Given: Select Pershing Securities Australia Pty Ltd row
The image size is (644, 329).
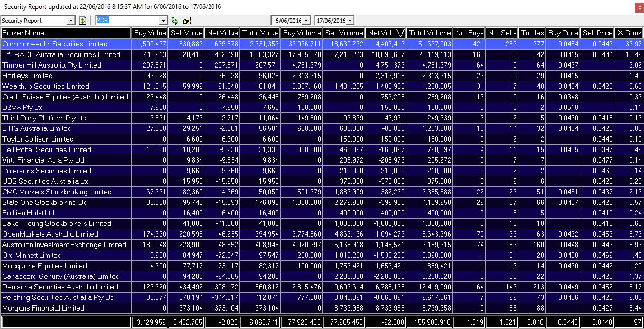Looking at the screenshot, I should (x=322, y=297).
